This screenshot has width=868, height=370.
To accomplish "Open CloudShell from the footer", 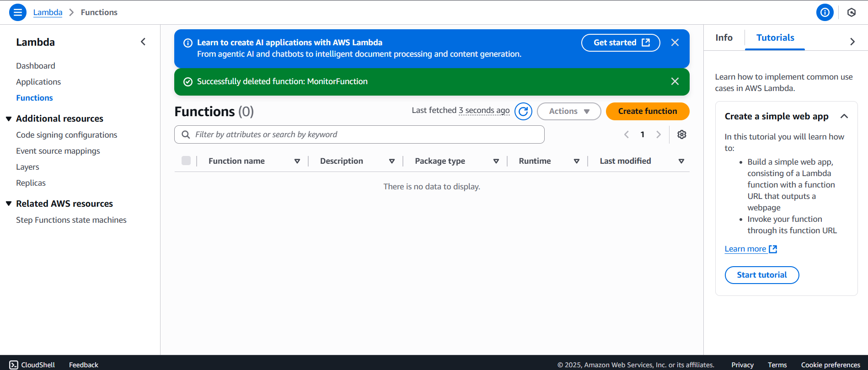I will (32, 365).
